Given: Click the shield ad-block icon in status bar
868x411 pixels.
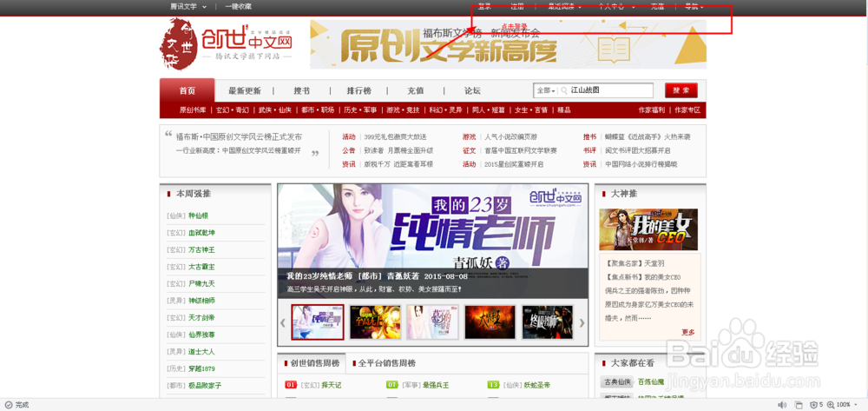Looking at the screenshot, I should point(813,405).
